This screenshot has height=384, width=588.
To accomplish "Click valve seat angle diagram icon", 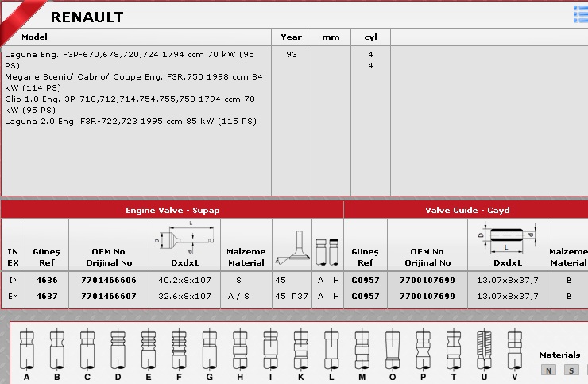I will pyautogui.click(x=290, y=246).
